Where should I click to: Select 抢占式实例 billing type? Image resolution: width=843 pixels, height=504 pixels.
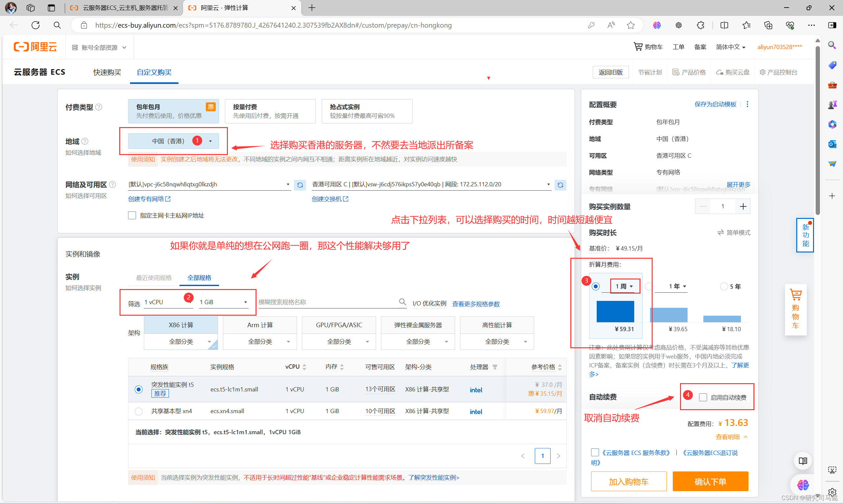tap(367, 111)
